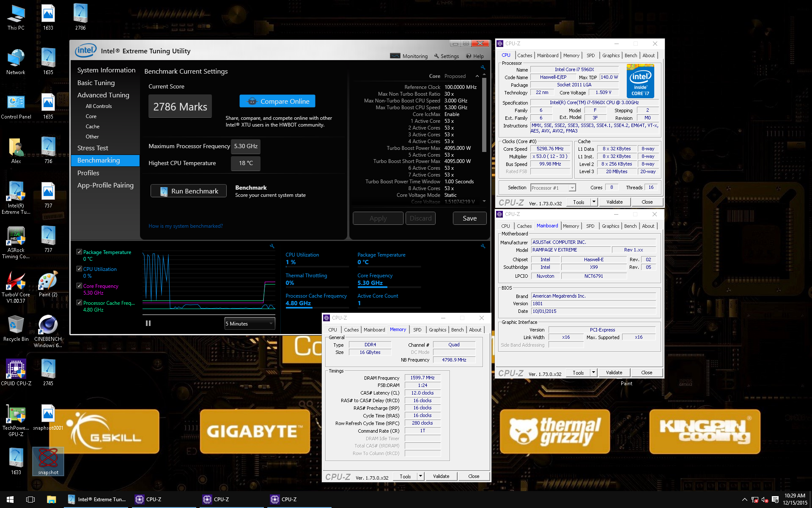This screenshot has width=812, height=508.
Task: Launch TechPowerUp GPU-Z shortcut
Action: click(16, 420)
